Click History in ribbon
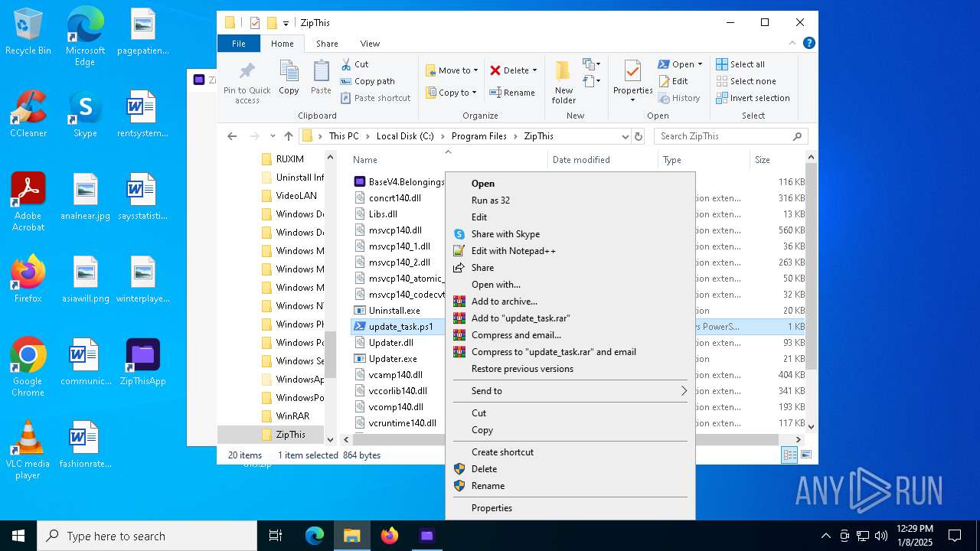The width and height of the screenshot is (980, 551). [x=678, y=98]
